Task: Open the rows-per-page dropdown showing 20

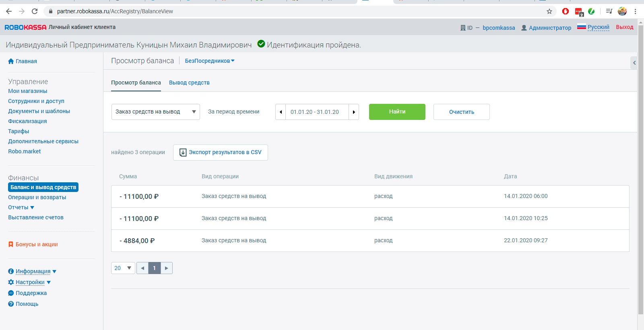Action: click(123, 268)
